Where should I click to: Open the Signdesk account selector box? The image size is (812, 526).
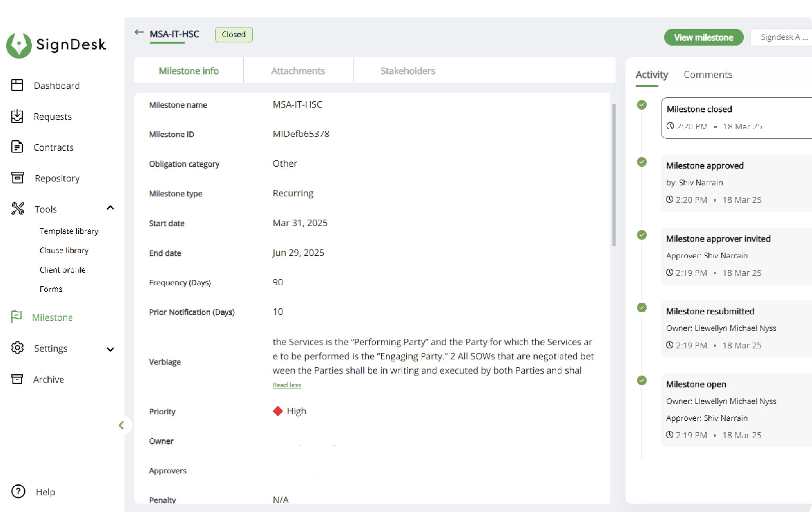(782, 37)
